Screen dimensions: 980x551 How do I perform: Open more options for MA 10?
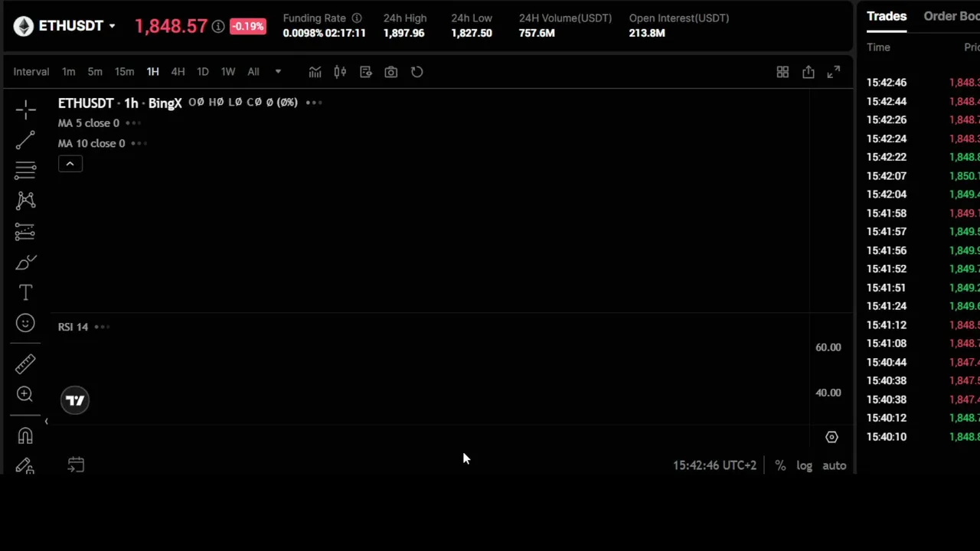click(x=138, y=143)
